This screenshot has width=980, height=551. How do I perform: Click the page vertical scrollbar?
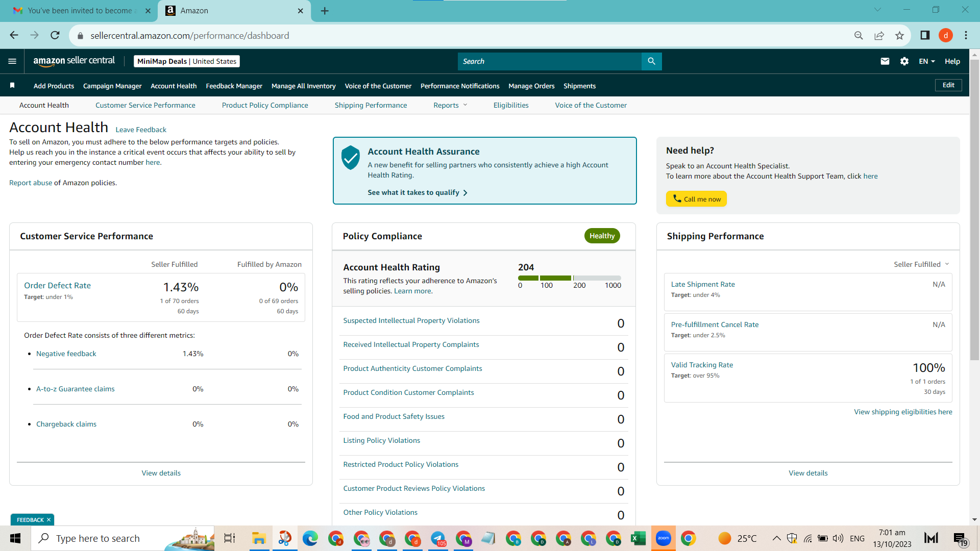coord(974,209)
